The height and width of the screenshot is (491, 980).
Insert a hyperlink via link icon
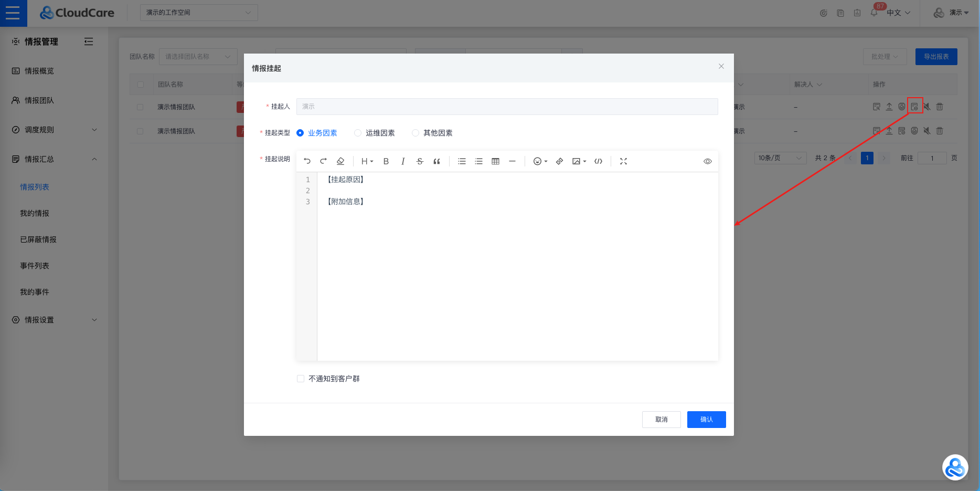[x=559, y=161]
